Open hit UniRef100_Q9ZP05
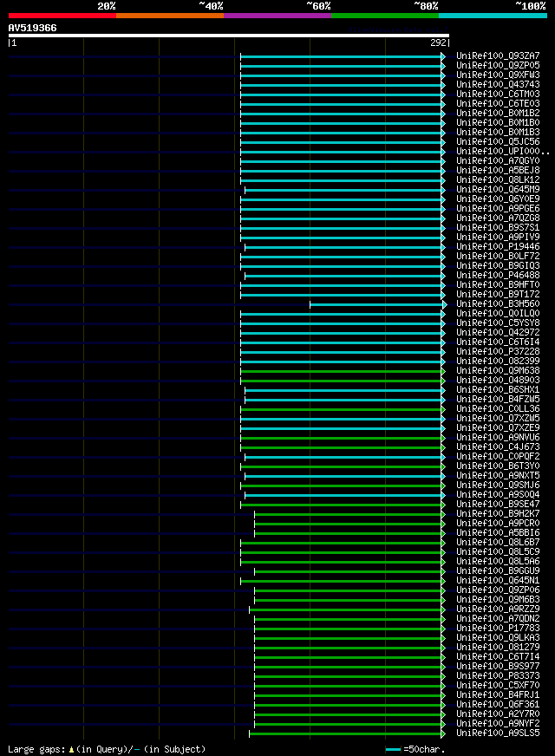555x756 pixels. pyautogui.click(x=498, y=66)
